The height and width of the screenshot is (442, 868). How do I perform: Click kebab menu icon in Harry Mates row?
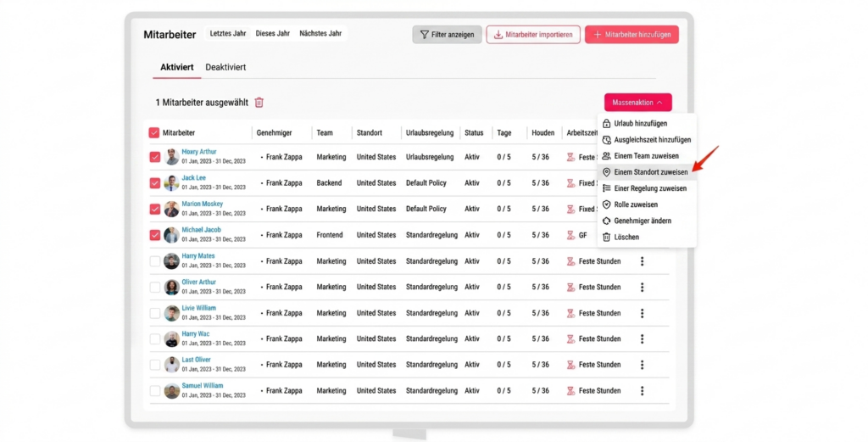(x=642, y=261)
